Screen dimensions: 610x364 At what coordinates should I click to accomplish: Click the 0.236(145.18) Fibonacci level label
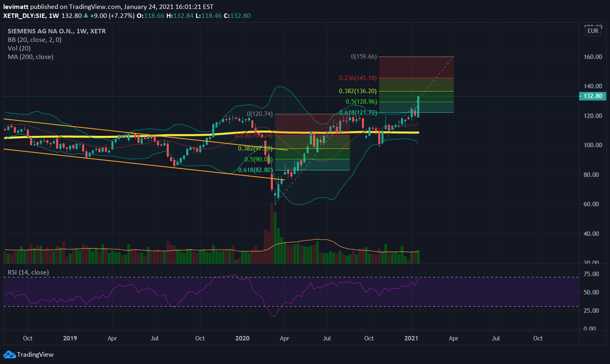coord(358,78)
